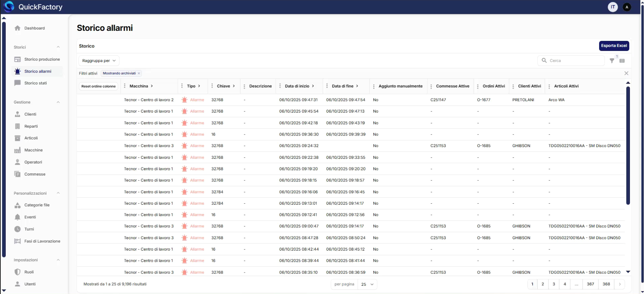The width and height of the screenshot is (644, 294).
Task: Click the QuickFactory logo icon
Action: pos(9,7)
